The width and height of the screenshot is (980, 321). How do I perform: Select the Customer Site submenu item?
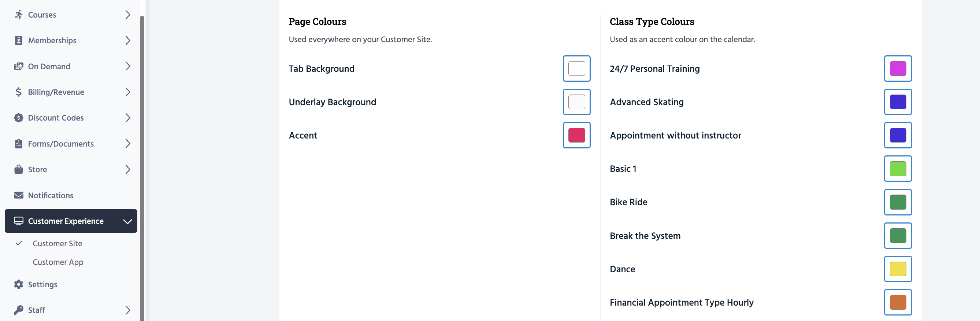(x=57, y=243)
